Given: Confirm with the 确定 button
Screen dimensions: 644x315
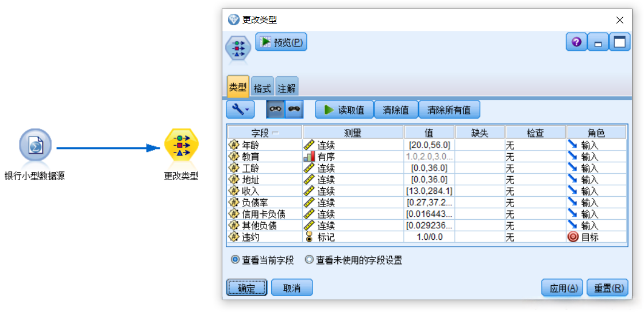Looking at the screenshot, I should coord(246,287).
